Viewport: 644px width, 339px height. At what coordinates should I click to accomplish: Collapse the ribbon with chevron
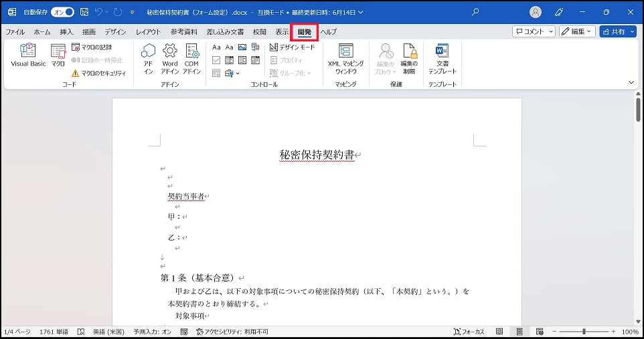631,82
